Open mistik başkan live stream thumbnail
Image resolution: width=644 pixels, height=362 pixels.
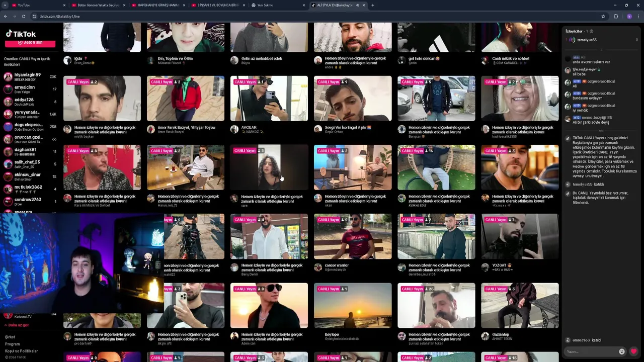pyautogui.click(x=102, y=99)
